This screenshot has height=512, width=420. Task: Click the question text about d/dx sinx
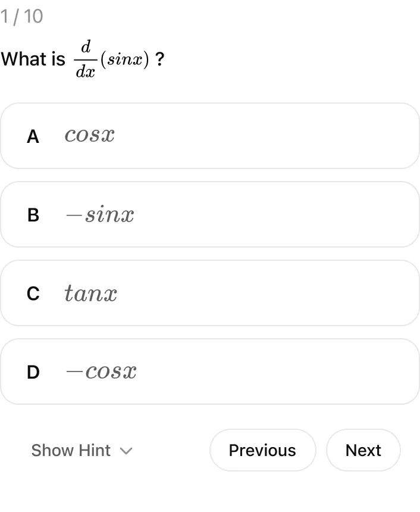coord(82,59)
